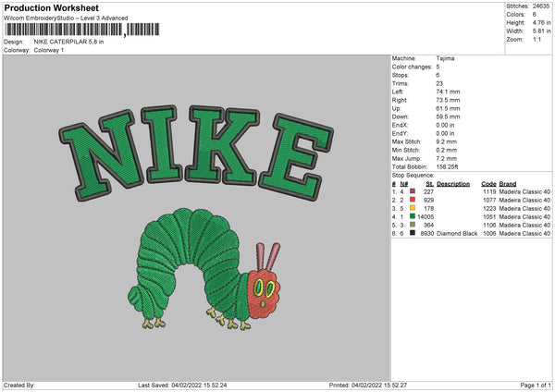The image size is (555, 392).
Task: Click the Left value 74.1 mm
Action: [448, 92]
